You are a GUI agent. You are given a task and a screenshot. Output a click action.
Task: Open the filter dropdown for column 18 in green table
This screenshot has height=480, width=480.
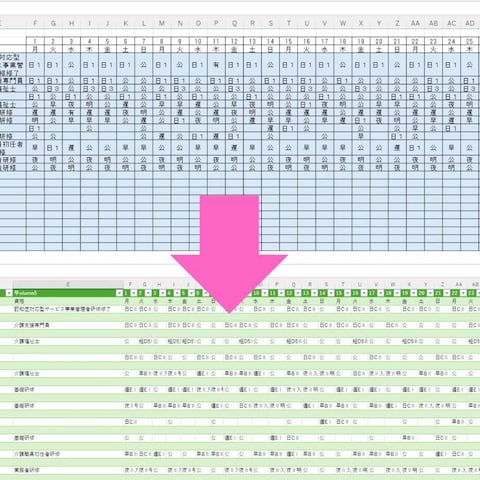[x=398, y=293]
